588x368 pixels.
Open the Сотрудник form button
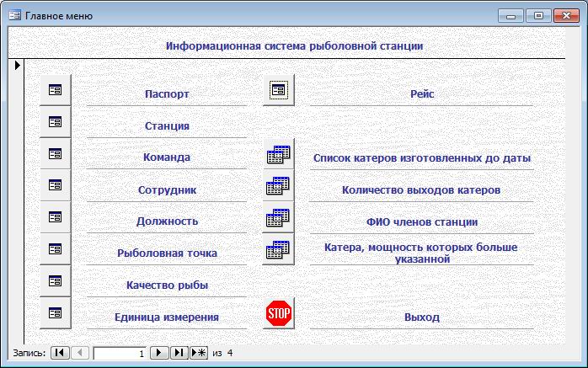pyautogui.click(x=56, y=185)
